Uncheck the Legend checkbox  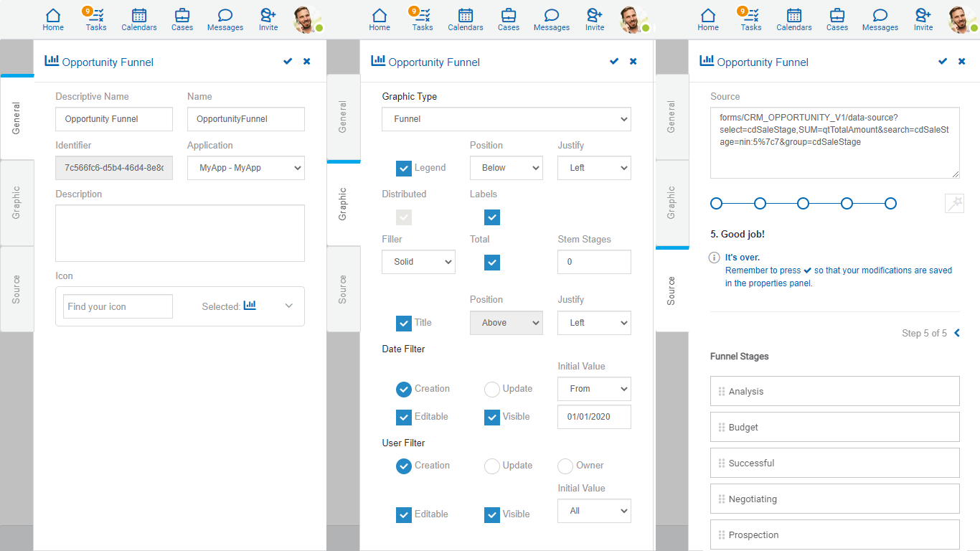point(404,168)
